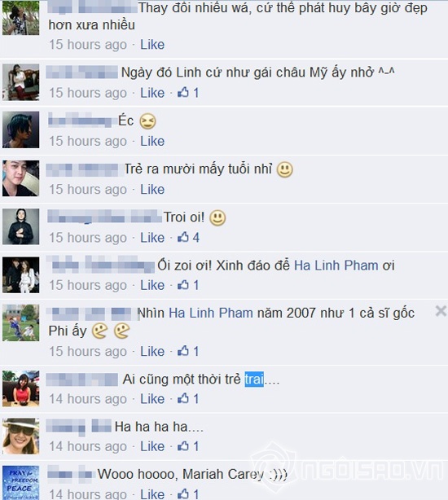Click thumbs-up icon on "ca sĩ gốc Phi" comment
The height and width of the screenshot is (500, 448).
point(183,351)
